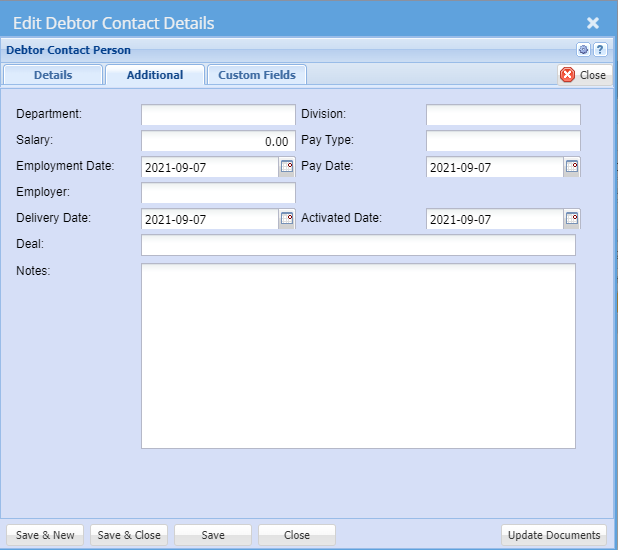Switch to the Details tab
The width and height of the screenshot is (618, 550).
coord(53,75)
